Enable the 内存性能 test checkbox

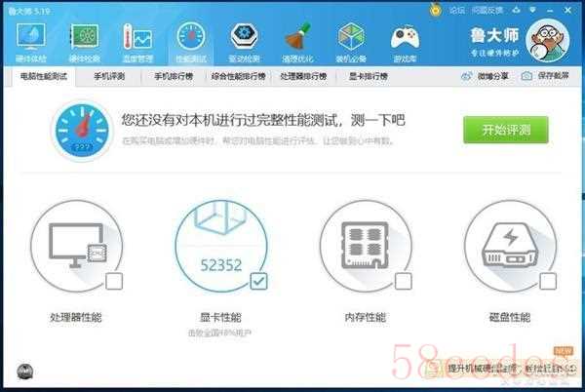tap(404, 281)
